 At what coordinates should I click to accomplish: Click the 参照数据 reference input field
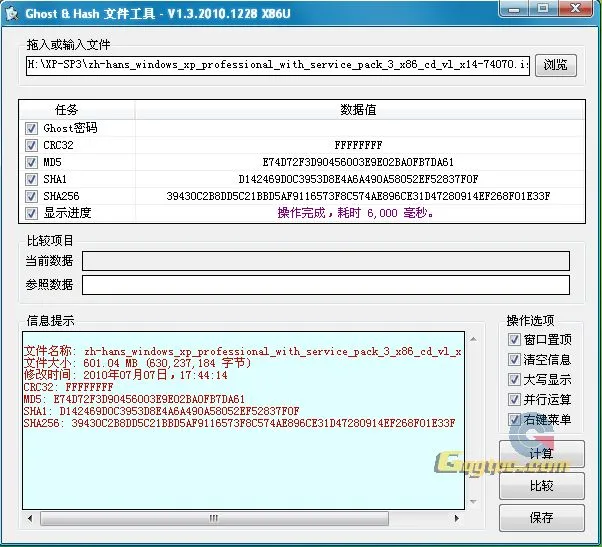(x=325, y=285)
